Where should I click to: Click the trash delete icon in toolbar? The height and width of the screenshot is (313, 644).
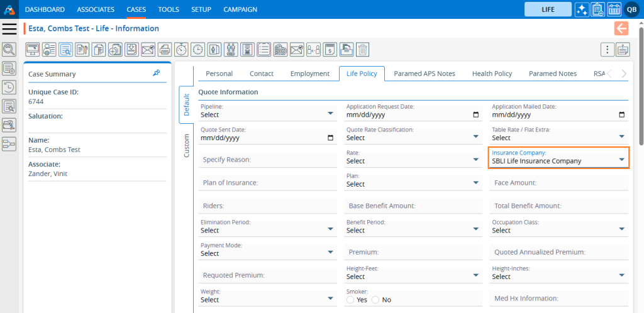pyautogui.click(x=362, y=49)
